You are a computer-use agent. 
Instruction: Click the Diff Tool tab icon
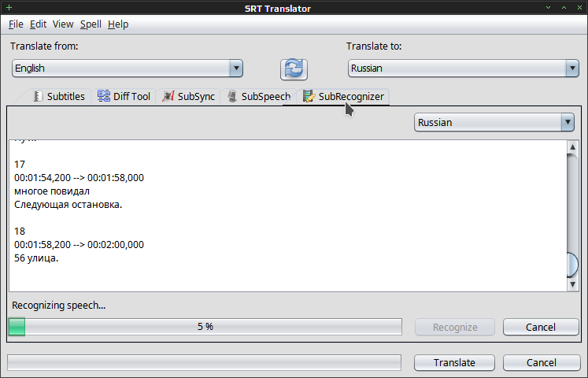tap(104, 96)
